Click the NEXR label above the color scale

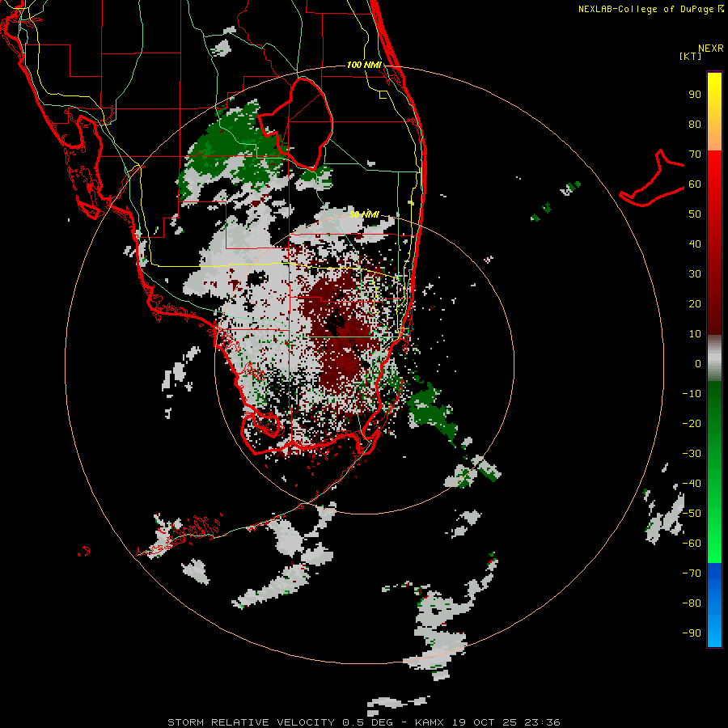[710, 49]
